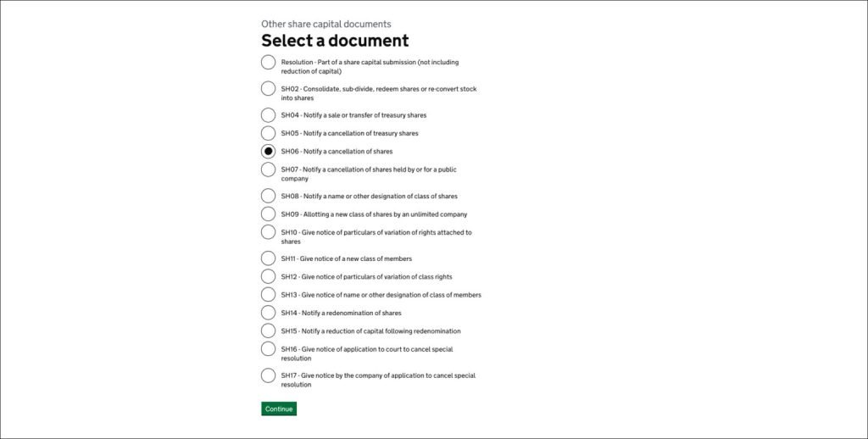Click the SH06 Notify a cancellation label text

pos(337,152)
